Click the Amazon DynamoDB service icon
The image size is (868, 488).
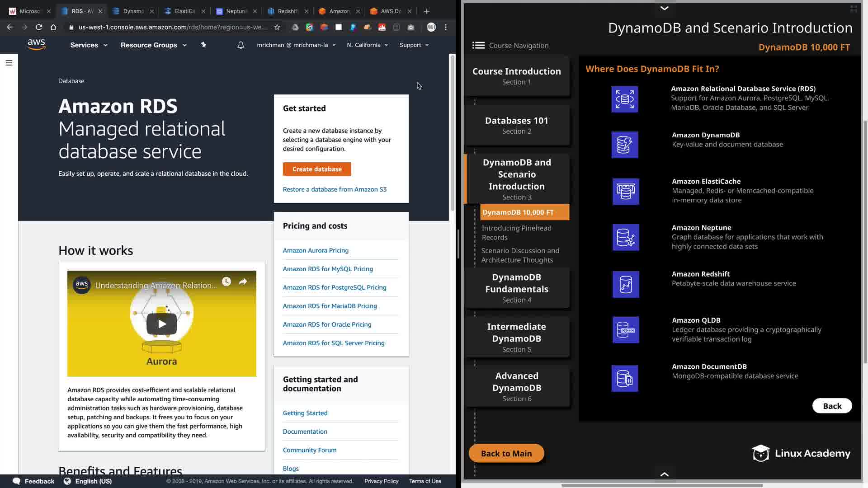coord(625,145)
